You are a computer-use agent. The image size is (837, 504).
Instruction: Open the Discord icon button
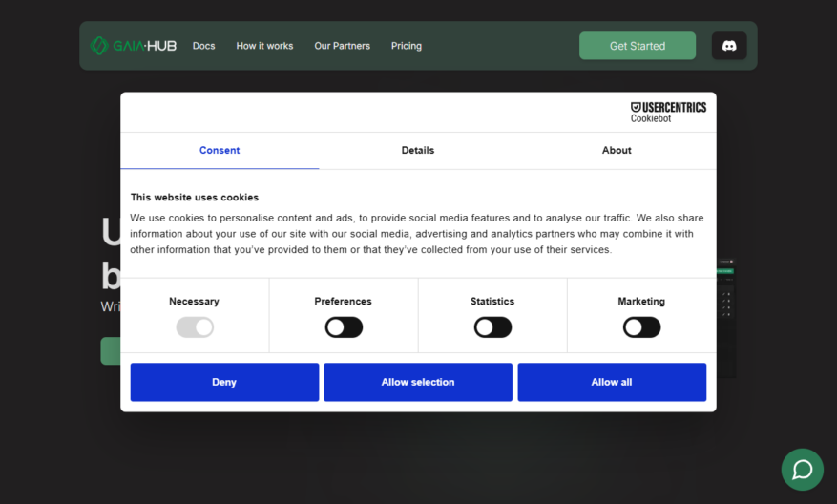[x=729, y=46]
